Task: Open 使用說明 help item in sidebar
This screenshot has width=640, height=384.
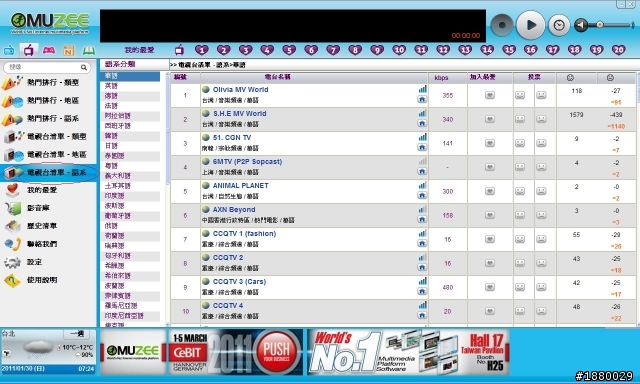Action: click(48, 280)
